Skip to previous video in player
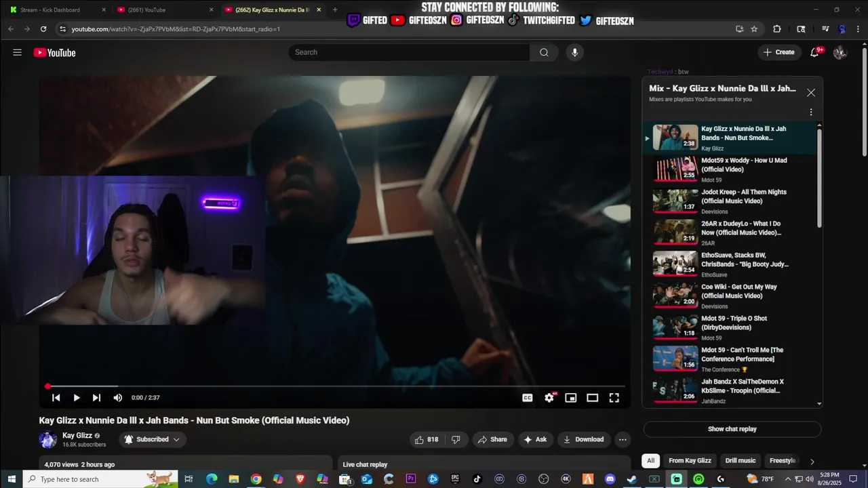Image resolution: width=868 pixels, height=488 pixels. 56,398
